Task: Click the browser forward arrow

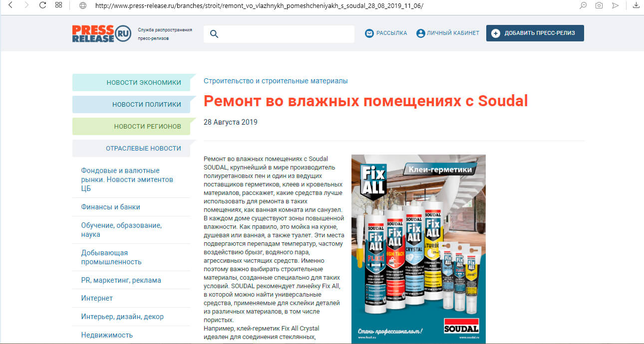Action: (x=26, y=5)
